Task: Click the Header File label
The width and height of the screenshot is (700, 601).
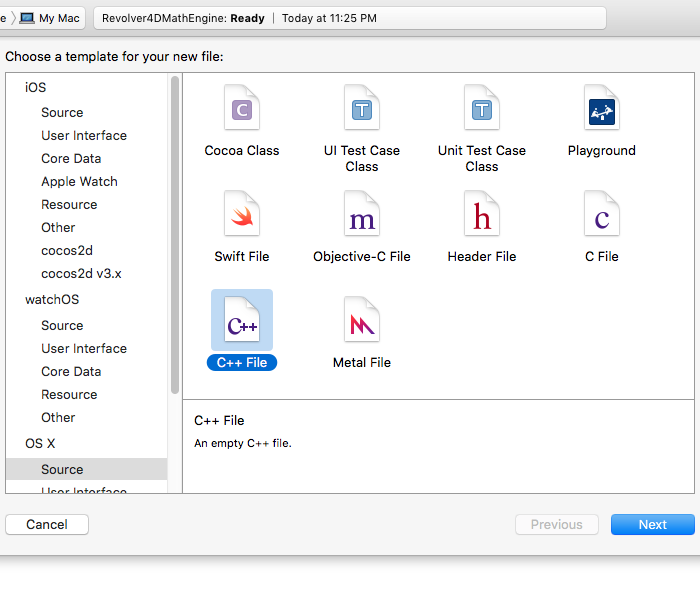Action: click(x=482, y=257)
